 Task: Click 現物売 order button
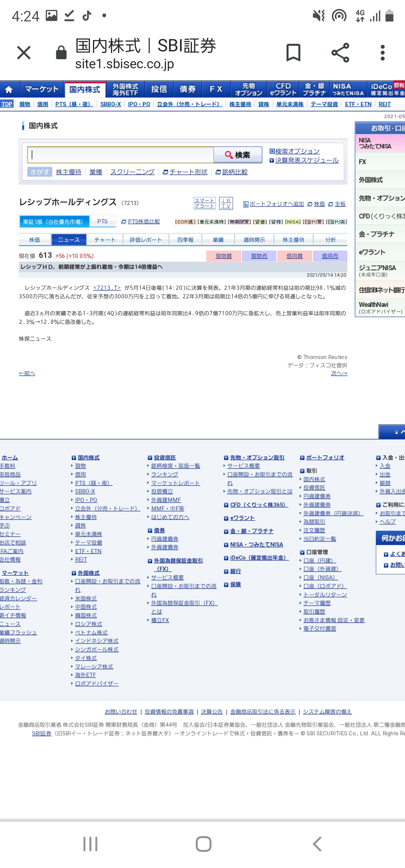[259, 256]
